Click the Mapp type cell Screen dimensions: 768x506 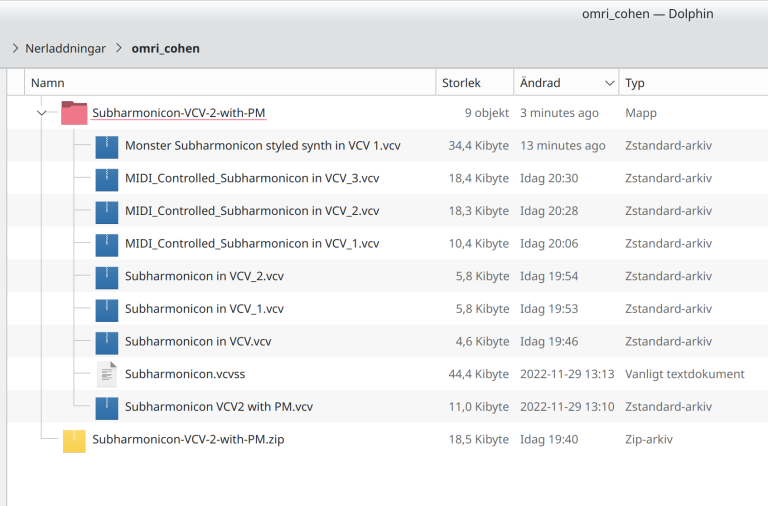[x=641, y=113]
